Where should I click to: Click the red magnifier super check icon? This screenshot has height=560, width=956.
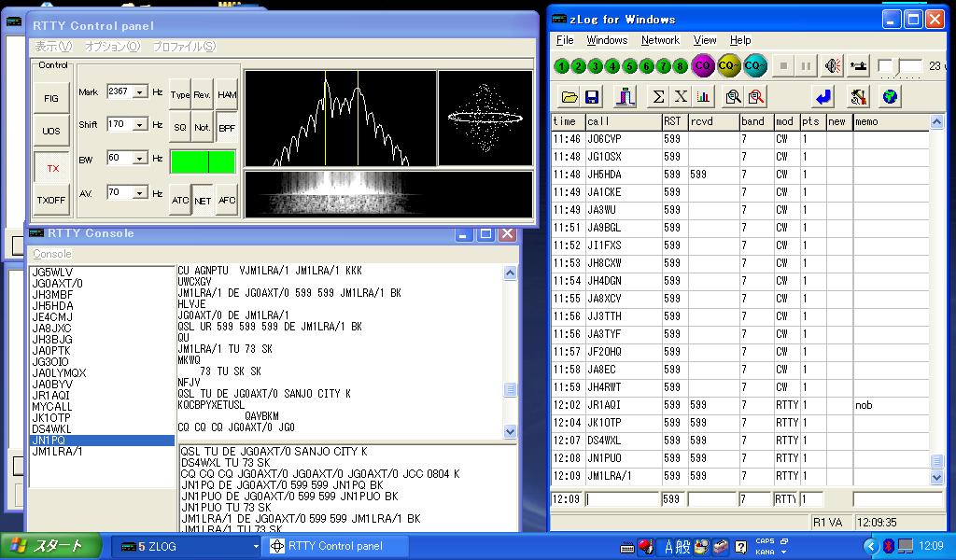pos(756,96)
